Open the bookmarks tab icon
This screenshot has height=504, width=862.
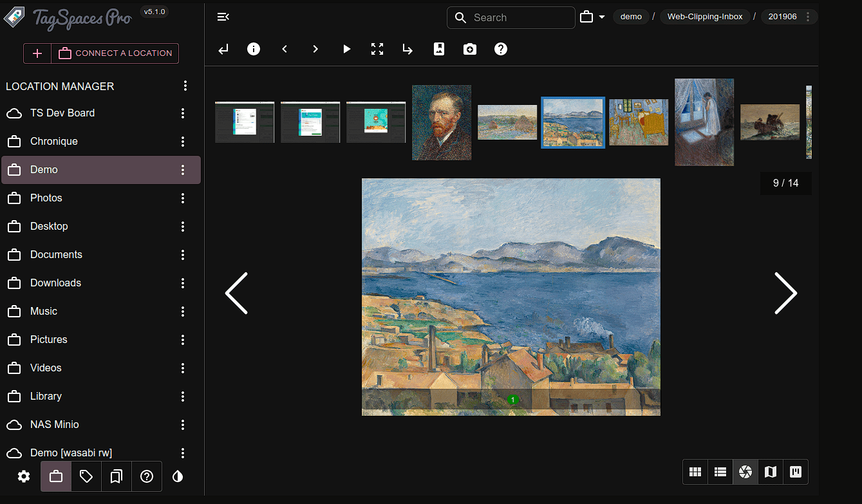[x=117, y=476]
